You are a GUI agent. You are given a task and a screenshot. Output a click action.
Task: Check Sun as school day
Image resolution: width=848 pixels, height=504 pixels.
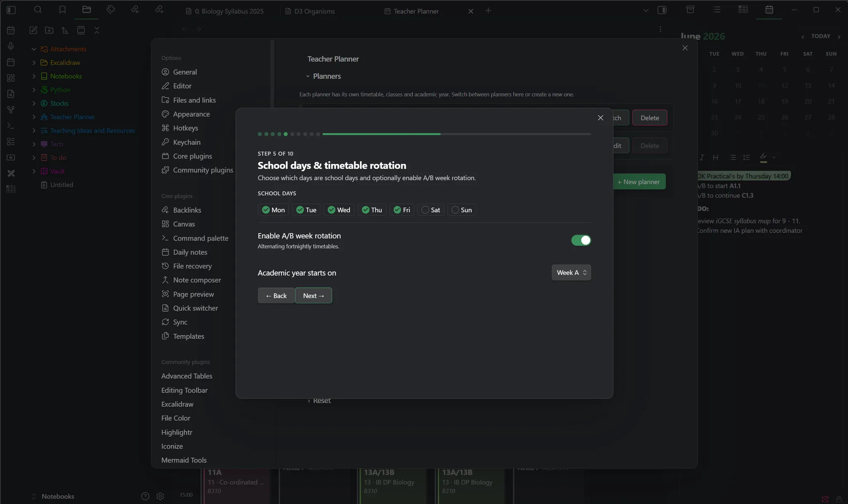point(462,210)
